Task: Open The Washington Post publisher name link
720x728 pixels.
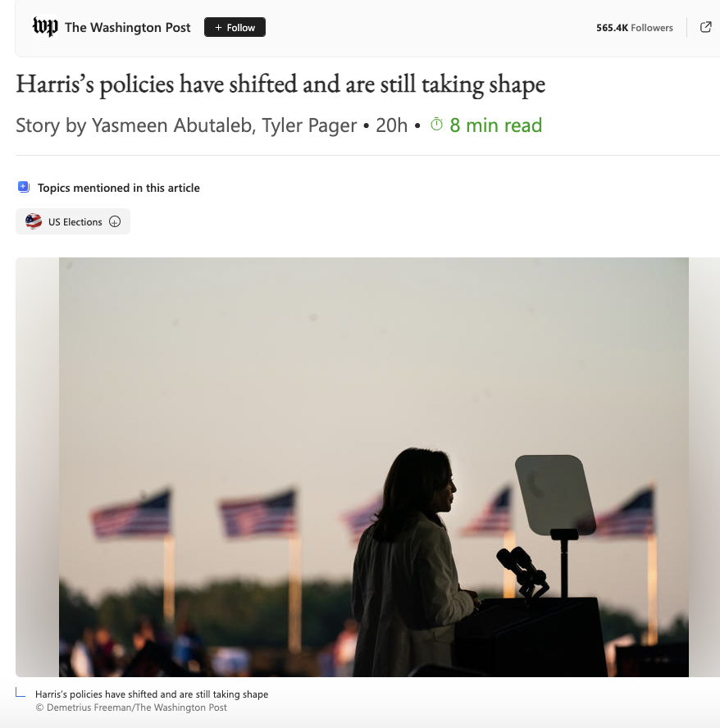Action: 128,28
